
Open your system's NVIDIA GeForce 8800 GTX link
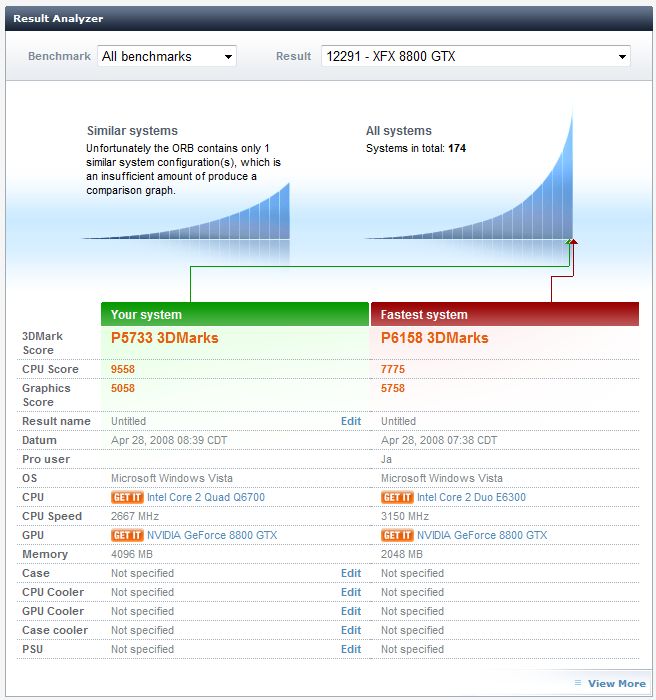coord(212,535)
